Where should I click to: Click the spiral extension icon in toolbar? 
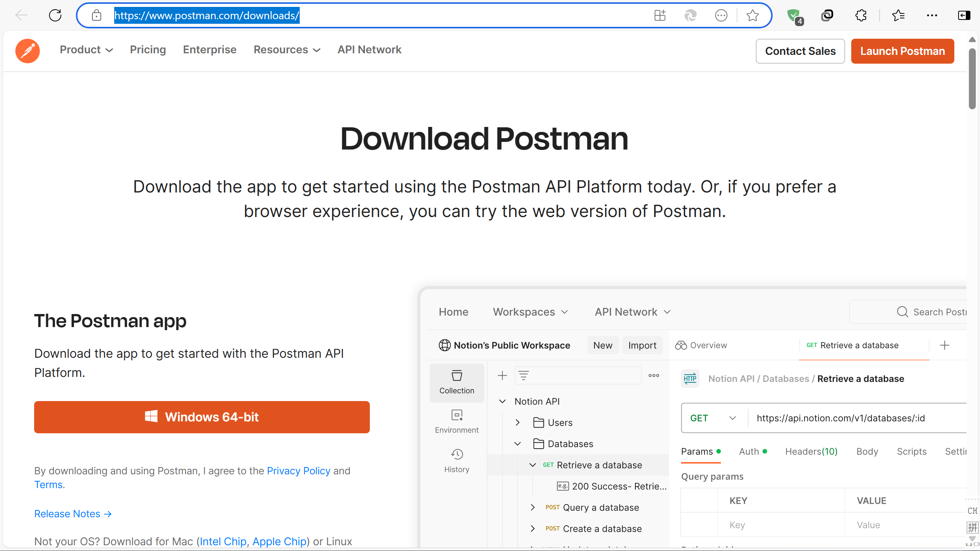(x=827, y=15)
